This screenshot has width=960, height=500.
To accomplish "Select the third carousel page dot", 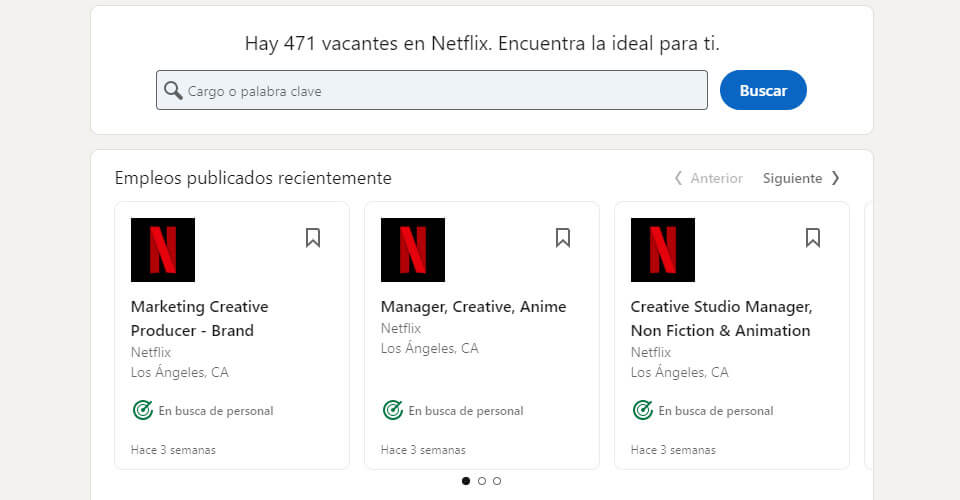I will pyautogui.click(x=497, y=481).
